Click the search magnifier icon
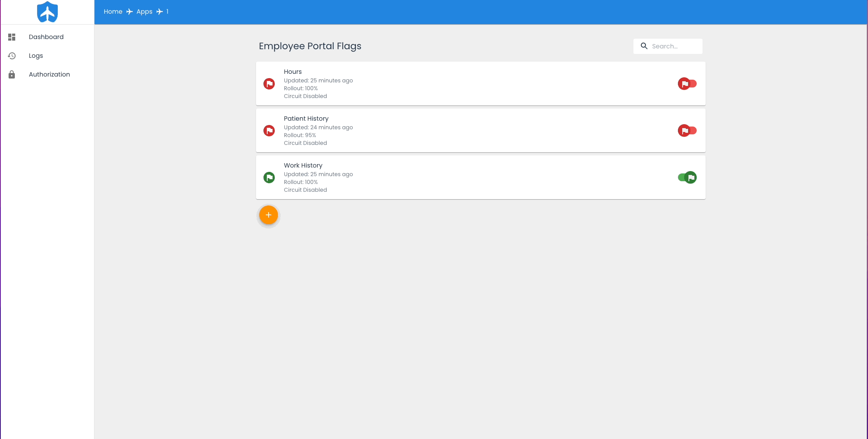This screenshot has height=439, width=868. click(644, 45)
